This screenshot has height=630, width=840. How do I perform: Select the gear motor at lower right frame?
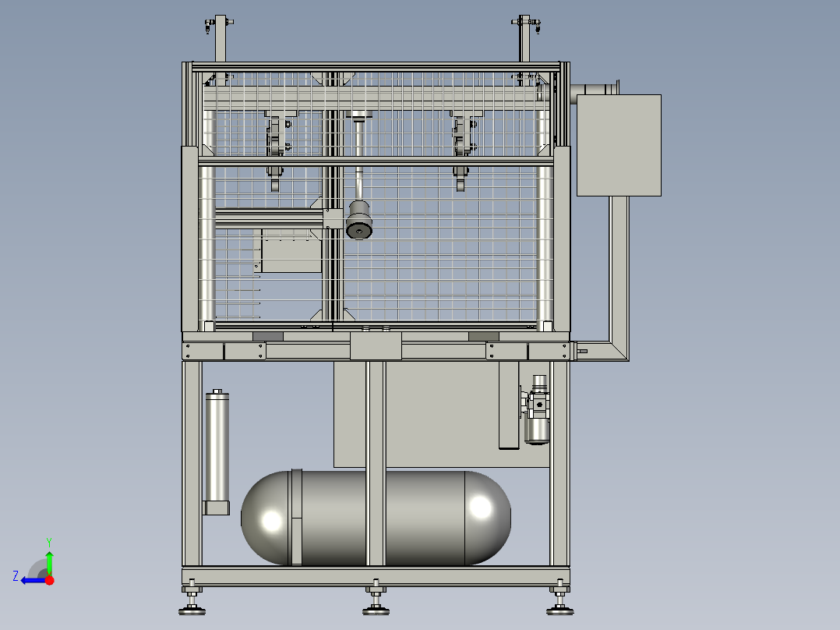(537, 409)
